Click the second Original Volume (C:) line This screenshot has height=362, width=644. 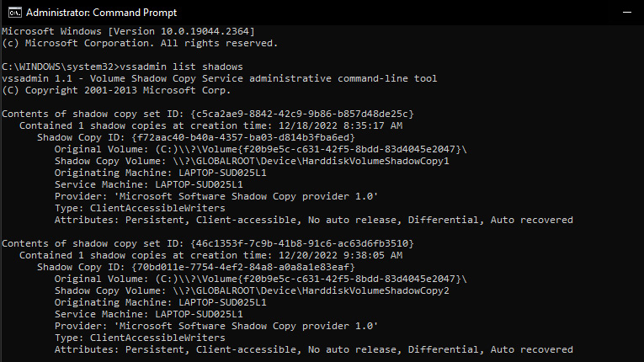(261, 279)
